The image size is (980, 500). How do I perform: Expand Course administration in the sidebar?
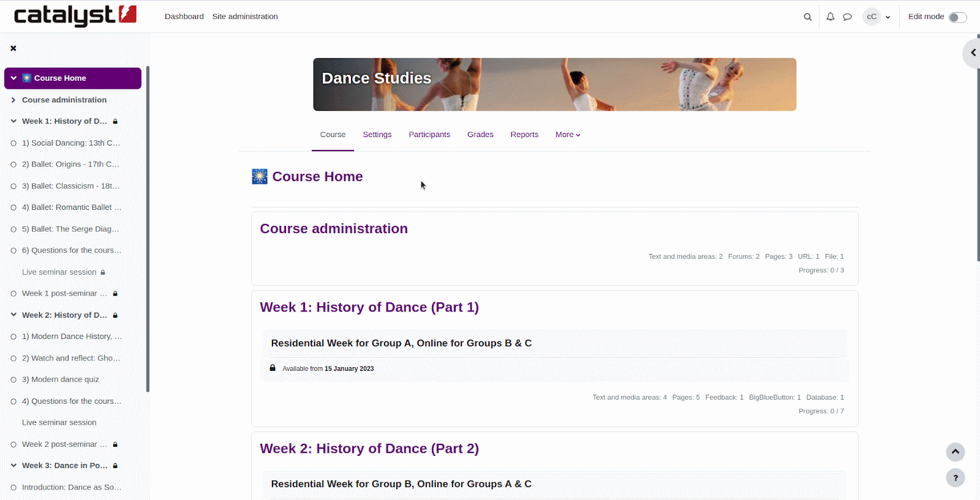point(13,100)
